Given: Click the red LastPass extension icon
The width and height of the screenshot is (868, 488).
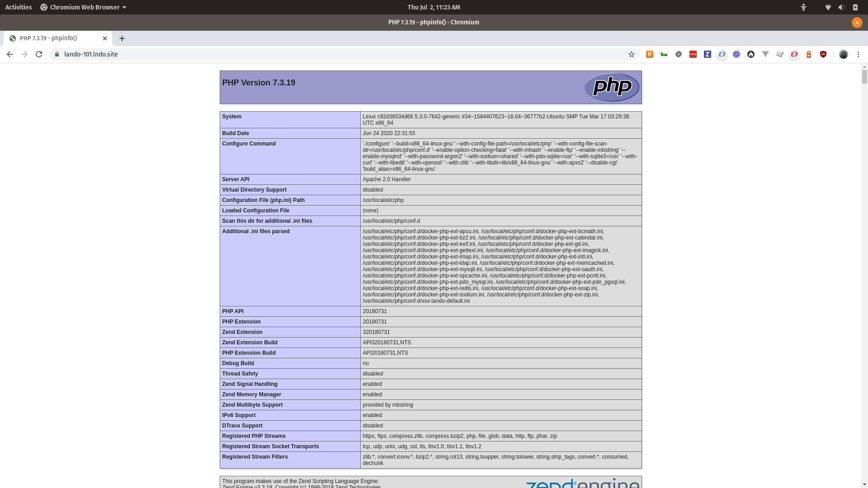Looking at the screenshot, I should [x=693, y=54].
